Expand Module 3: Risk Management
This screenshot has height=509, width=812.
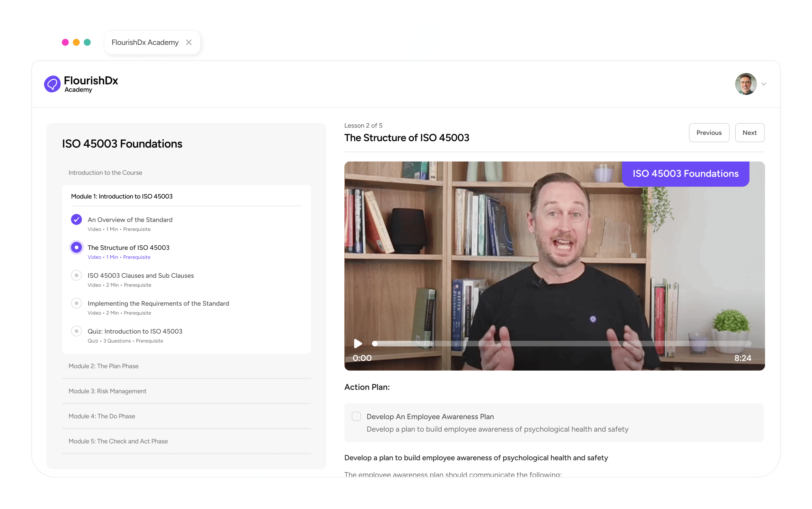[x=107, y=391]
